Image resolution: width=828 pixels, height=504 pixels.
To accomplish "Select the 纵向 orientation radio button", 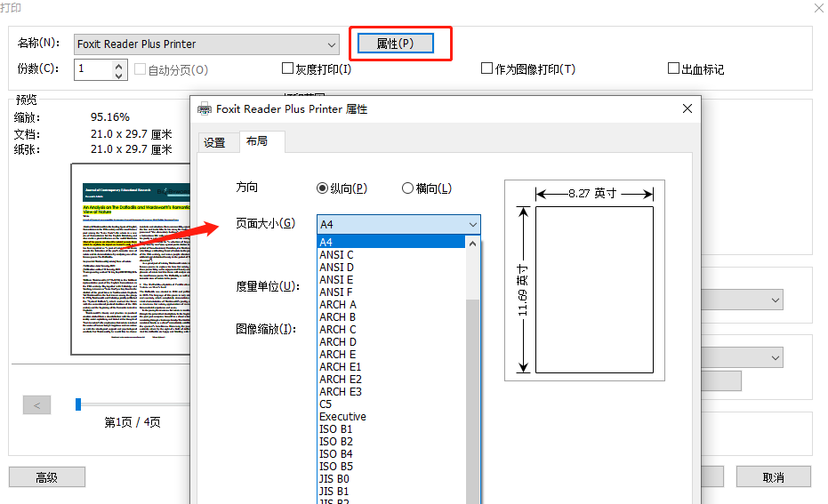I will click(x=322, y=188).
